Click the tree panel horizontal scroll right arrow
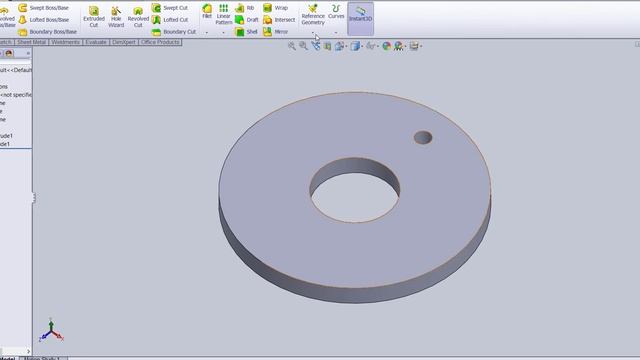The image size is (640, 360). click(28, 351)
